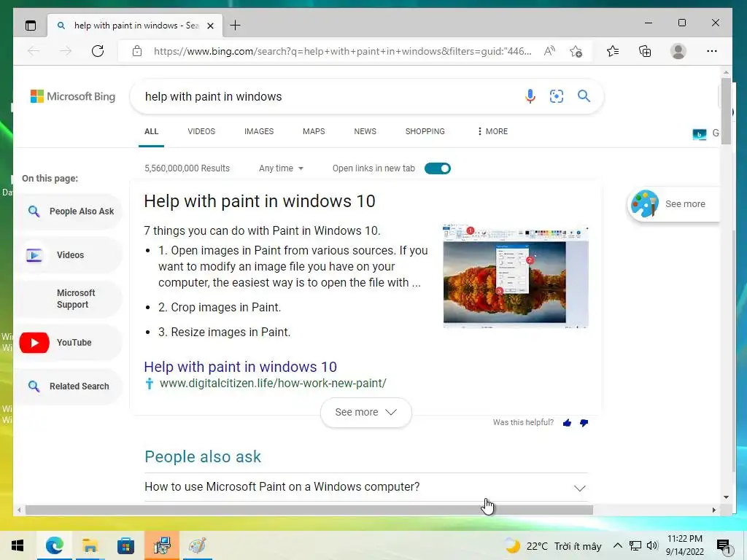The image size is (747, 560).
Task: Switch to IMAGES tab
Action: (x=259, y=131)
